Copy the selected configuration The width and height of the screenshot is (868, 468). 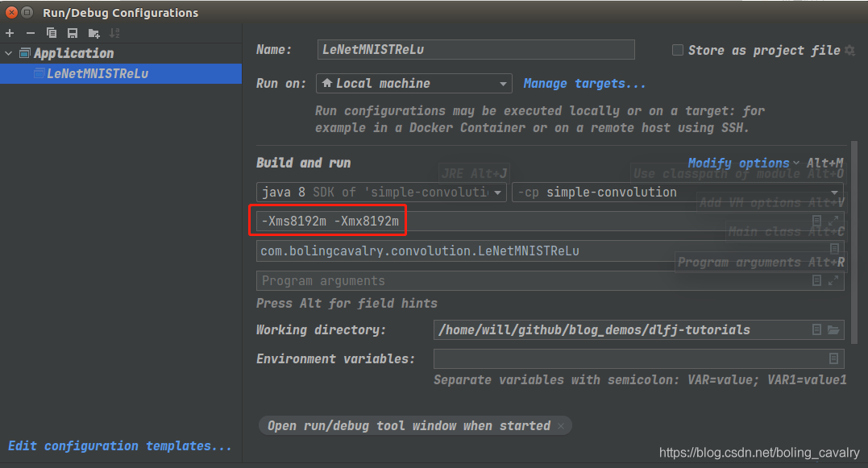click(x=52, y=33)
